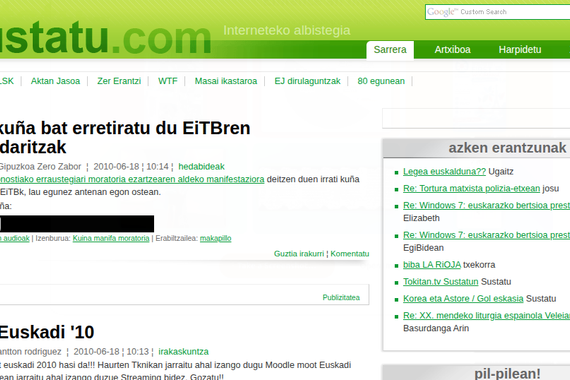Switch to the Artxiboa tab

coord(453,50)
